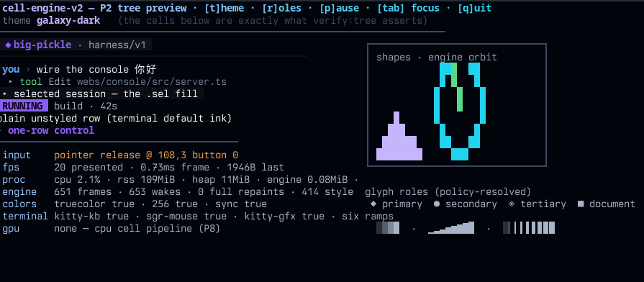This screenshot has height=282, width=644.
Task: Select the big-pickle session label
Action: tap(42, 45)
